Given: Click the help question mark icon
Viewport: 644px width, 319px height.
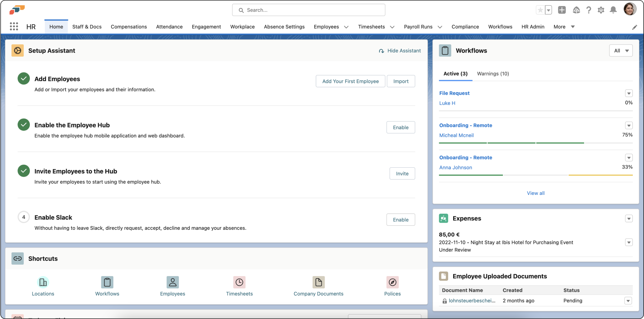Looking at the screenshot, I should pos(589,10).
